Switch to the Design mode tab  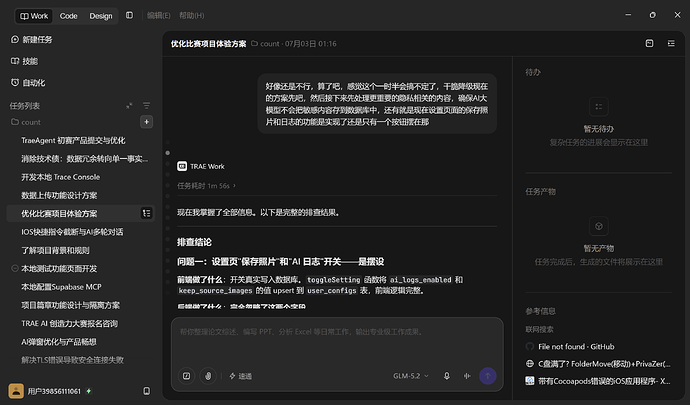tap(101, 16)
